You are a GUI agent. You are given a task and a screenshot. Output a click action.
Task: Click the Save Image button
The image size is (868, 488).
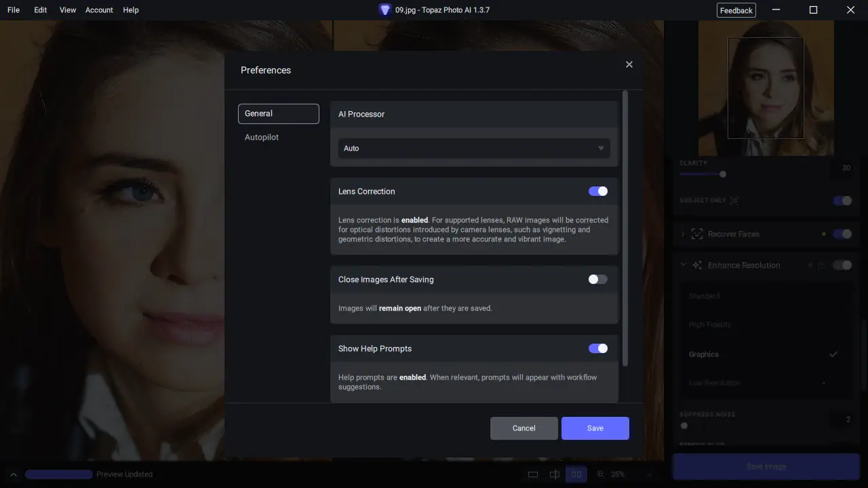[x=766, y=467]
